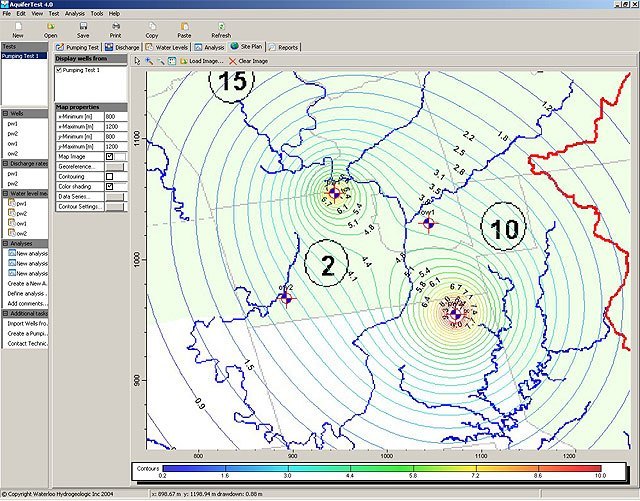Click the ow1 well marker on map
Screen dimensions: 640x501
(x=428, y=223)
